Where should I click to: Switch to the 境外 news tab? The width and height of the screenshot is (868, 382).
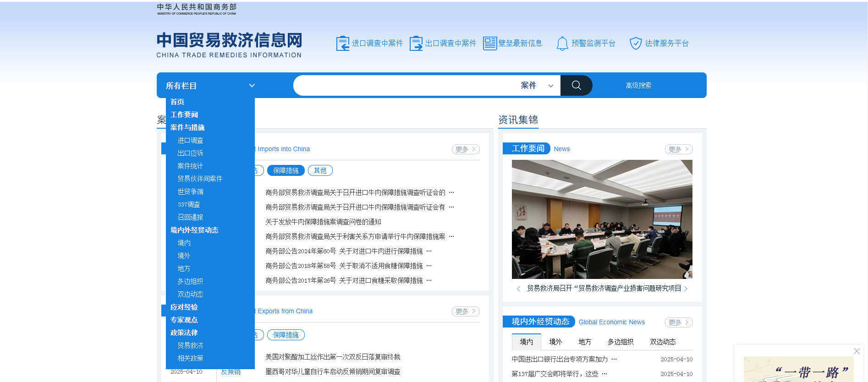tap(555, 342)
